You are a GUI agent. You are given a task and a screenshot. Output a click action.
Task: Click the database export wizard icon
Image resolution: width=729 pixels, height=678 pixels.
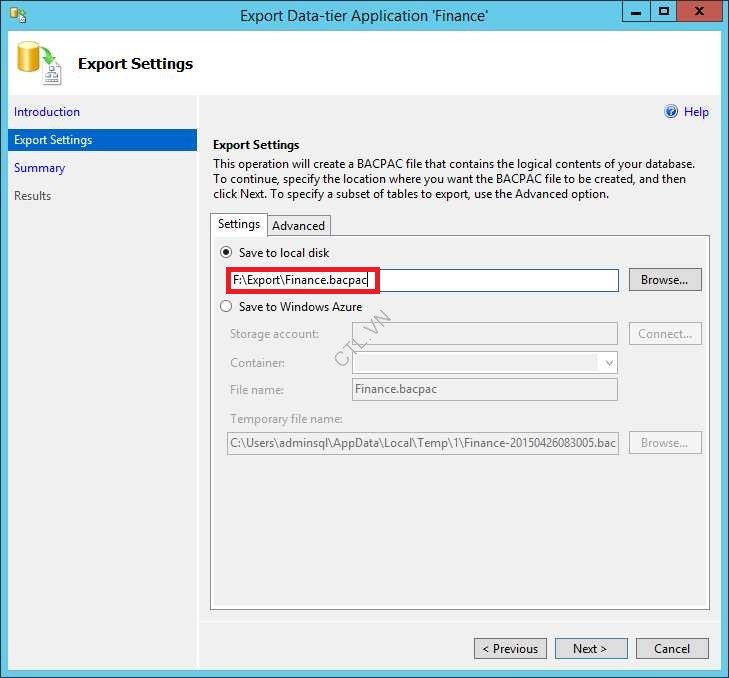[x=39, y=63]
